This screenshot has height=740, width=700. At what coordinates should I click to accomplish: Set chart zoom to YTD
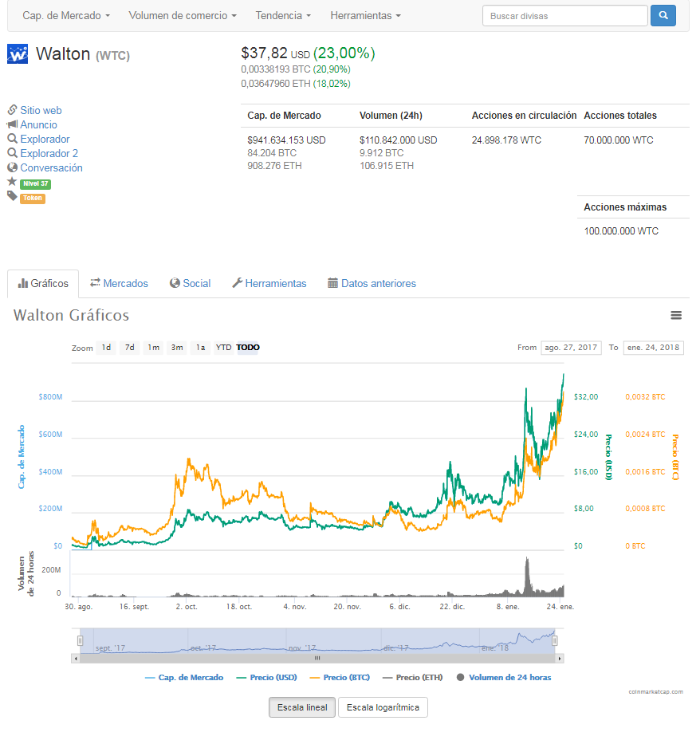coord(223,348)
